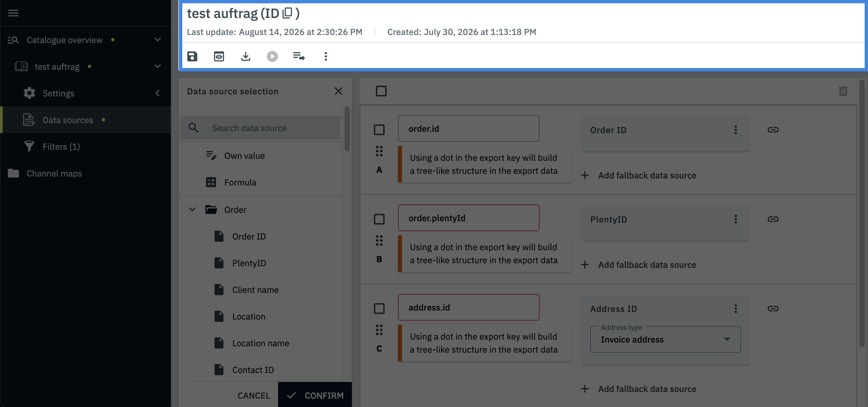The height and width of the screenshot is (407, 868).
Task: Toggle the select-all checkbox in header
Action: click(x=381, y=91)
